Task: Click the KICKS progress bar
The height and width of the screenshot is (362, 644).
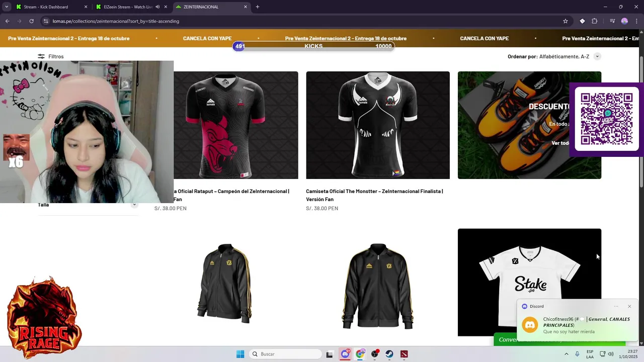Action: coord(313,46)
